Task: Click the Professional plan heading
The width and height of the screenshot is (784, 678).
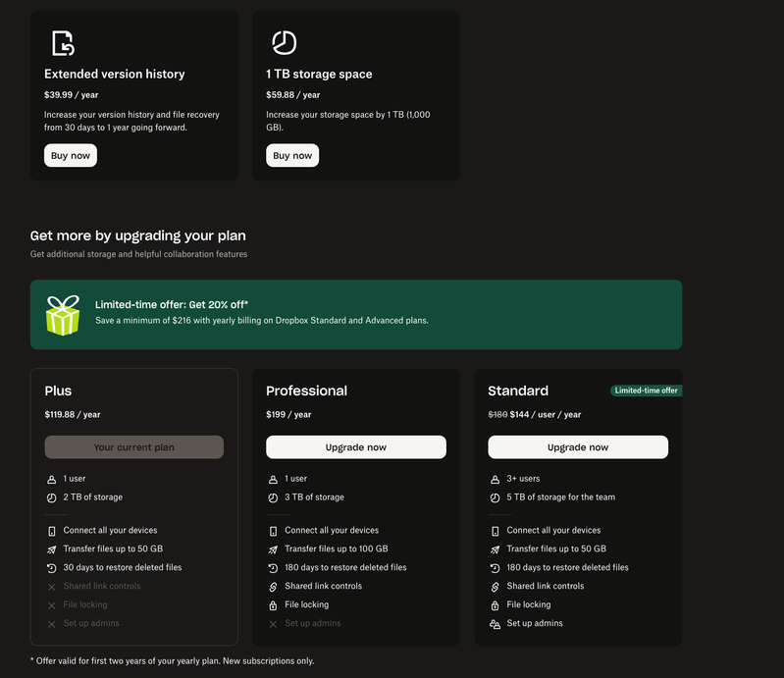Action: tap(306, 391)
